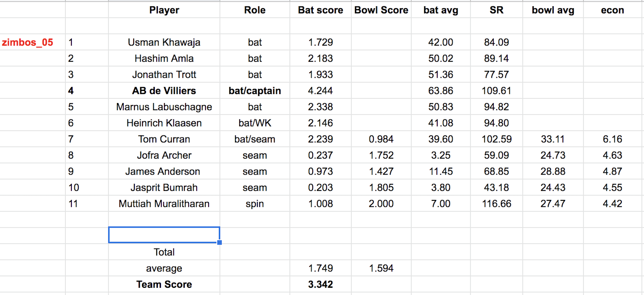
Task: Click the Jasprit Bumrah cell
Action: pos(164,188)
